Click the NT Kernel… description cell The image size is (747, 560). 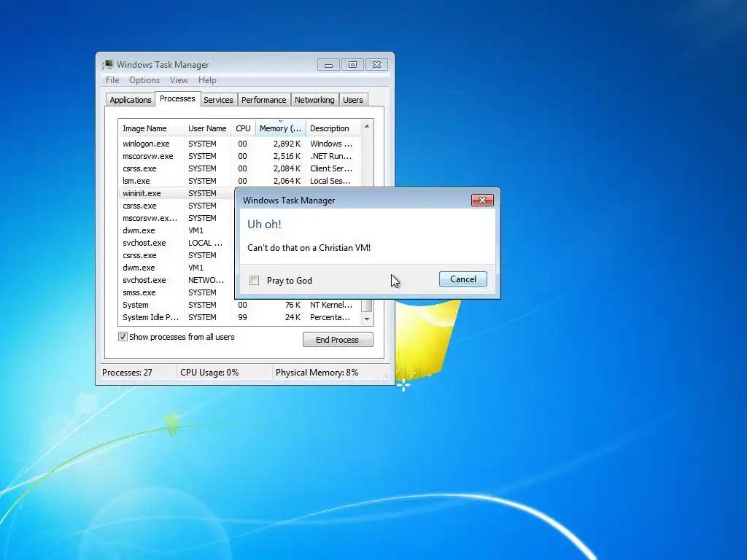(331, 305)
